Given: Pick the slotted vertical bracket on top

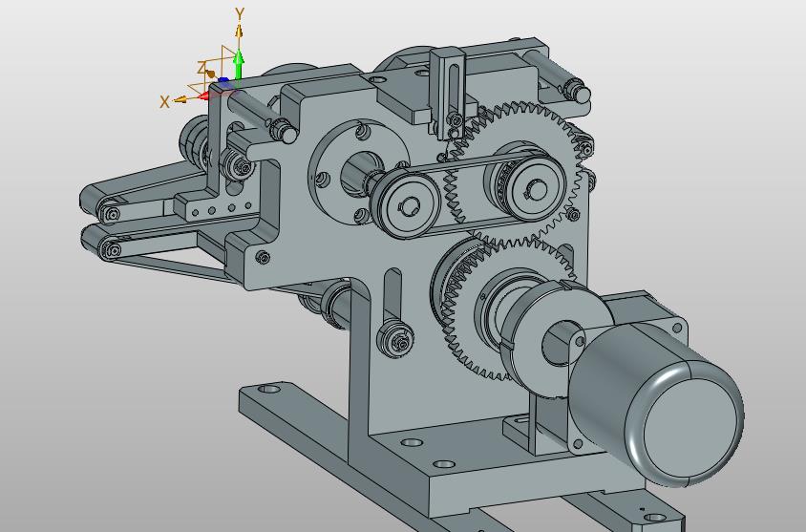Looking at the screenshot, I should click(448, 93).
